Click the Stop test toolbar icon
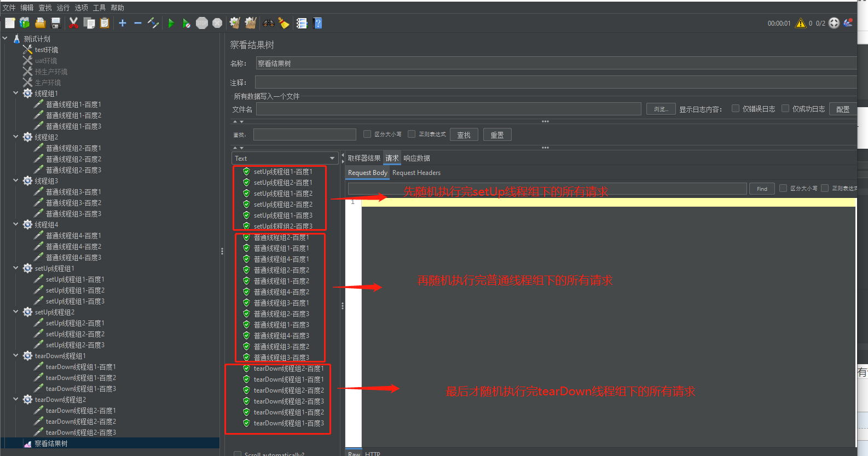 [x=202, y=23]
